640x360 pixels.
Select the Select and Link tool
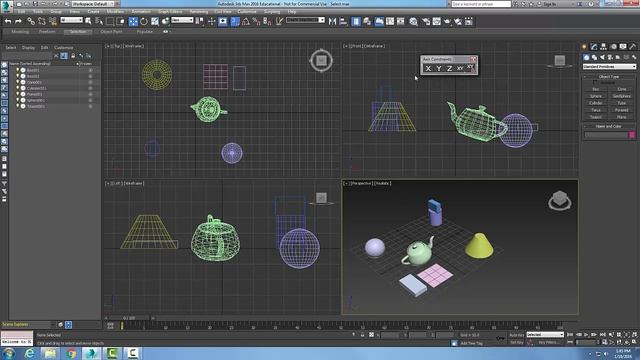31,21
